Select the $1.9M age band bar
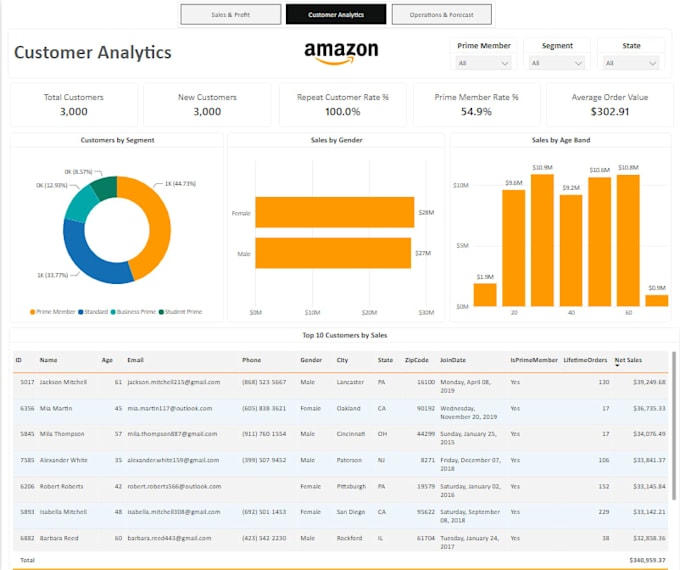The image size is (680, 570). pos(485,295)
